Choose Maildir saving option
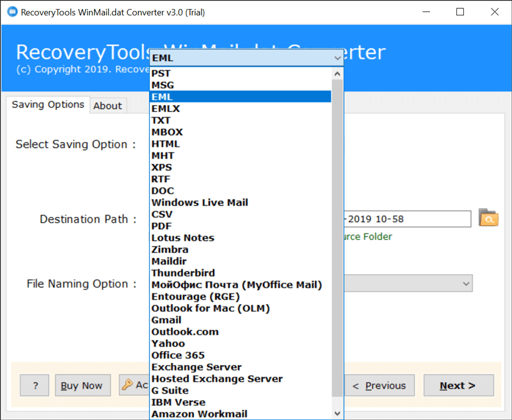 241,261
